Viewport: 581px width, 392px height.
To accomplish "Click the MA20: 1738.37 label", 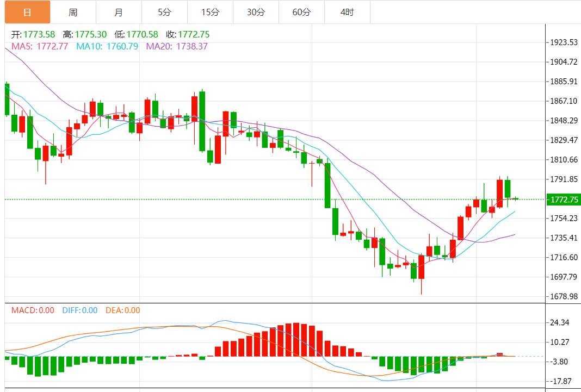I will tap(177, 46).
